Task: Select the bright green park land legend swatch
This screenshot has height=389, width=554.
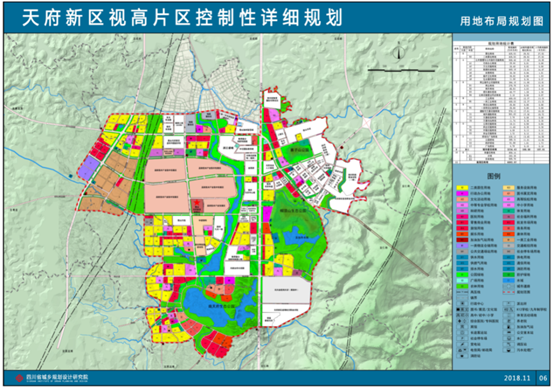Action: (x=462, y=275)
